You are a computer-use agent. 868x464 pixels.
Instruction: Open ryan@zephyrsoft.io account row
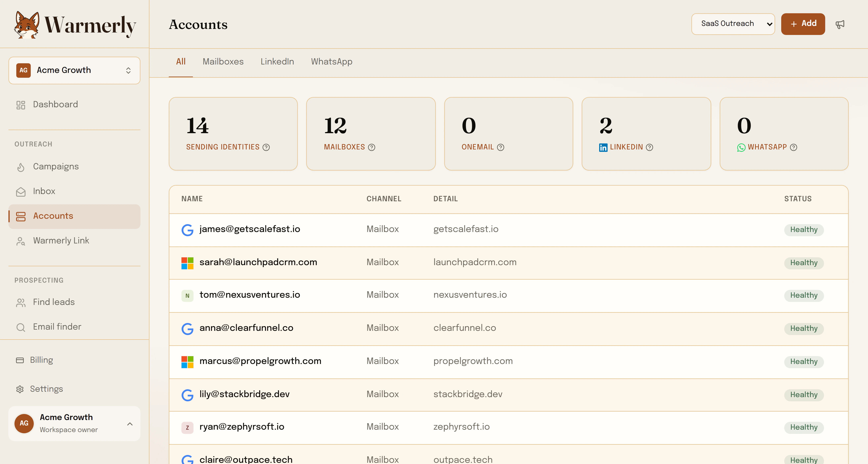click(509, 428)
